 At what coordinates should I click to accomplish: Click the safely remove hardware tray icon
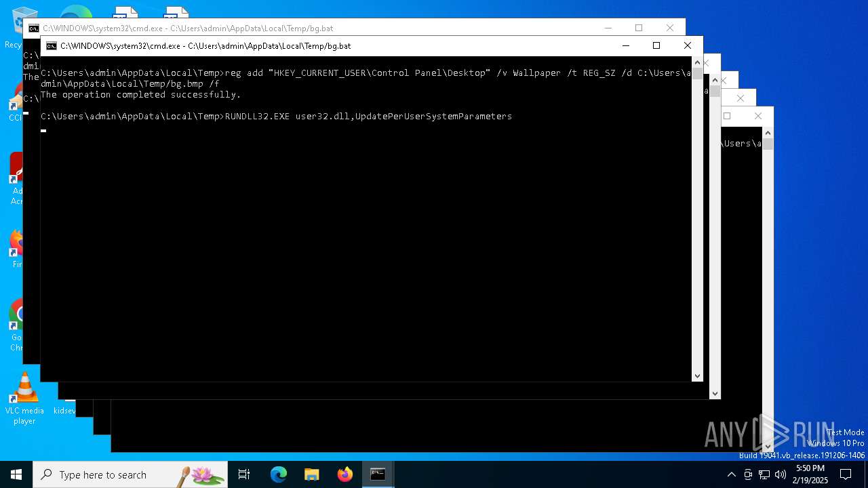748,474
